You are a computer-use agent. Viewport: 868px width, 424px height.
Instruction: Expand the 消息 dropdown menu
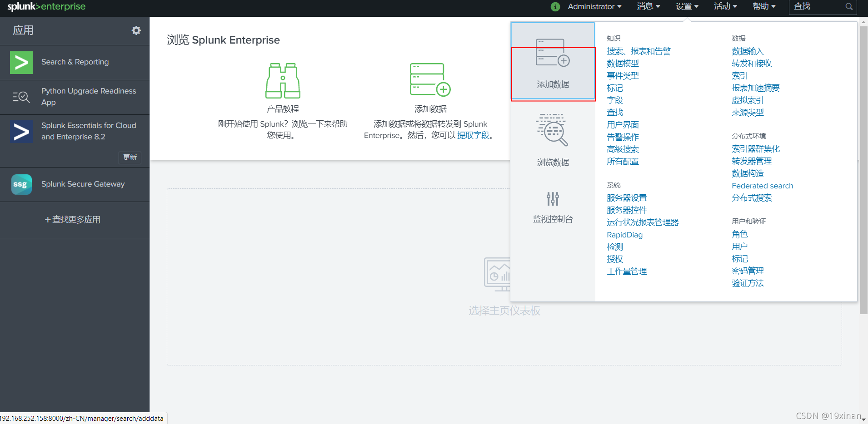648,6
